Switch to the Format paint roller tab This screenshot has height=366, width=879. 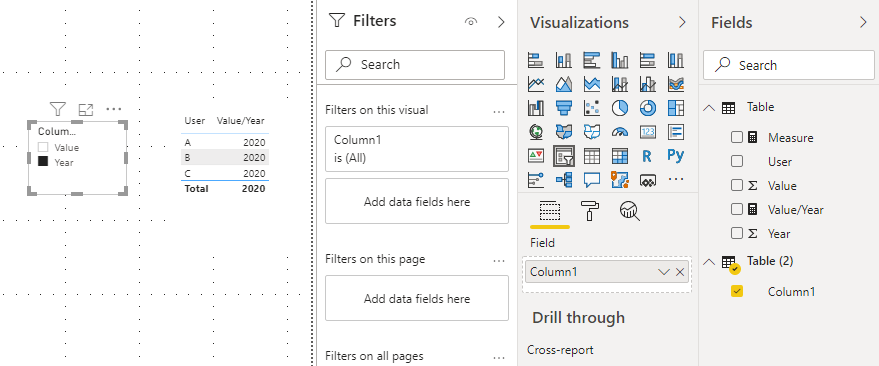coord(590,211)
